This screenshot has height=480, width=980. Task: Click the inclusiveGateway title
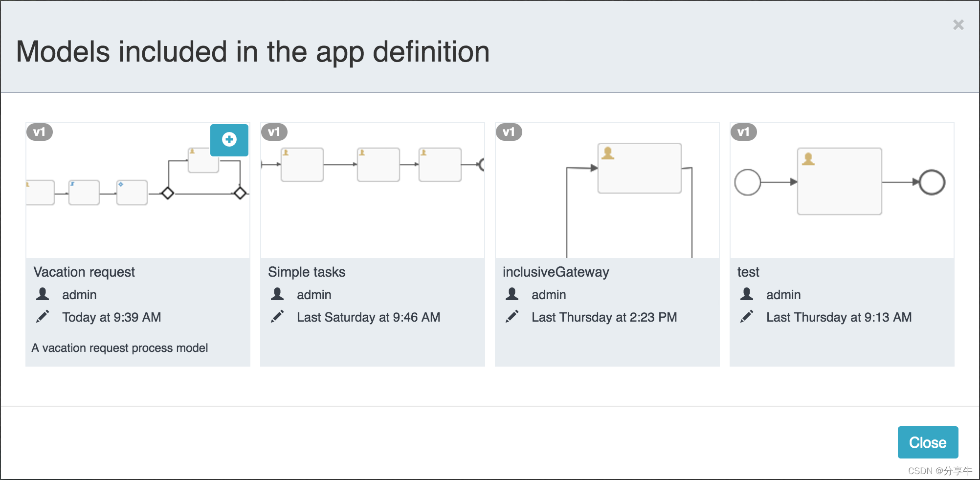pos(556,272)
